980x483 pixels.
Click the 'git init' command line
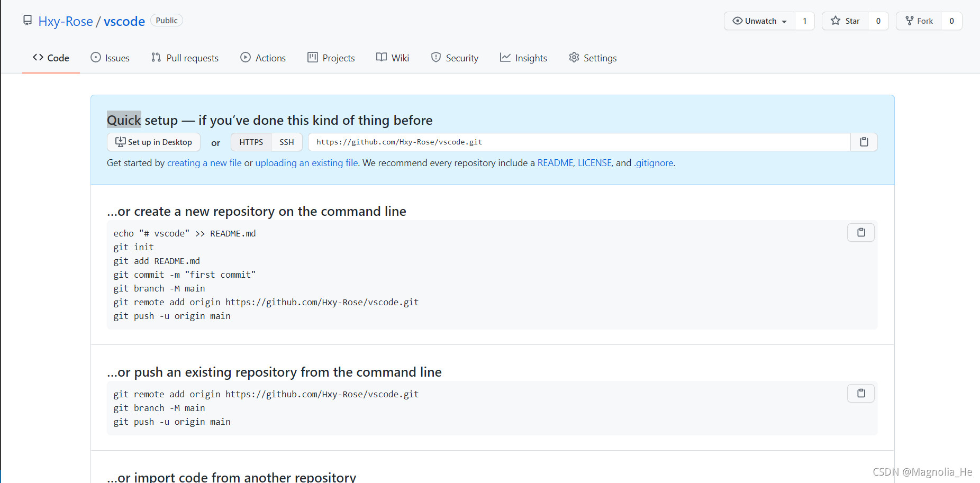pyautogui.click(x=134, y=247)
